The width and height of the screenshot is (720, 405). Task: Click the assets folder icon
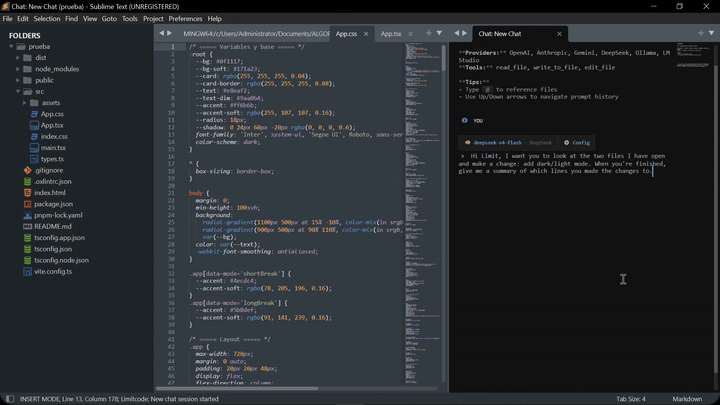point(34,103)
